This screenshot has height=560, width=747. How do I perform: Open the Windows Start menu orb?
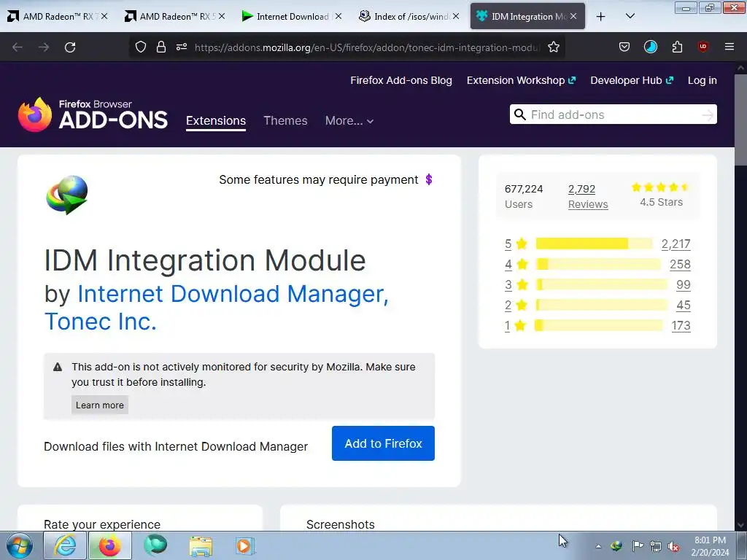point(20,545)
